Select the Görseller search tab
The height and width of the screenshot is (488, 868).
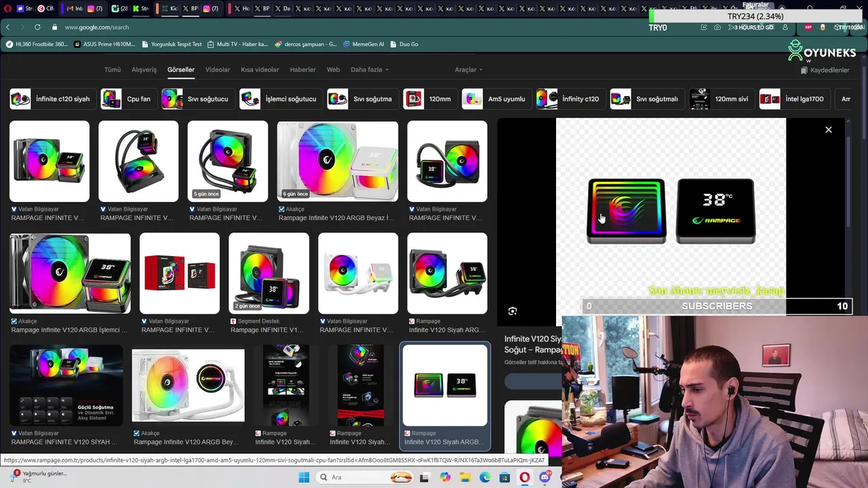click(181, 70)
